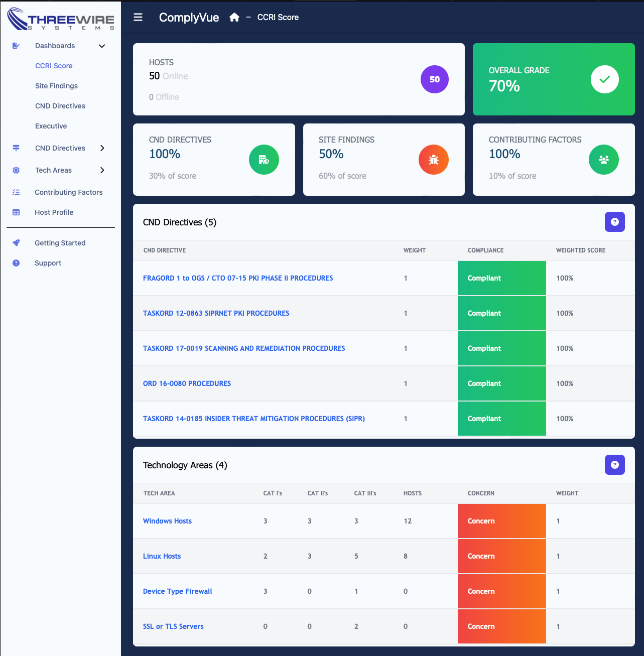This screenshot has width=644, height=656.
Task: Click the purple 50 hosts badge
Action: coord(434,79)
